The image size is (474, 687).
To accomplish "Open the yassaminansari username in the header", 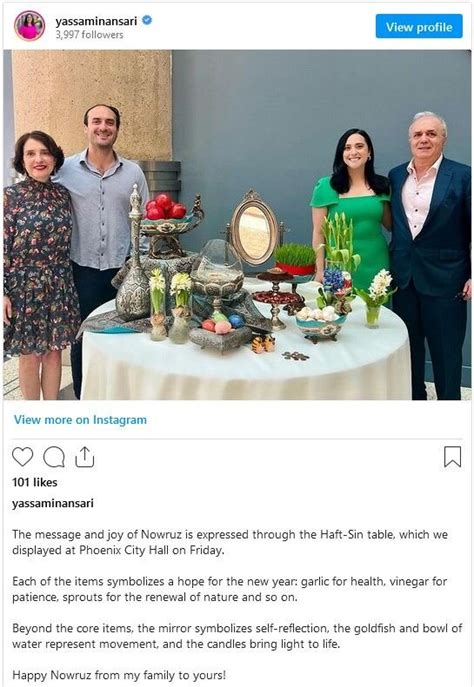I will [x=96, y=21].
